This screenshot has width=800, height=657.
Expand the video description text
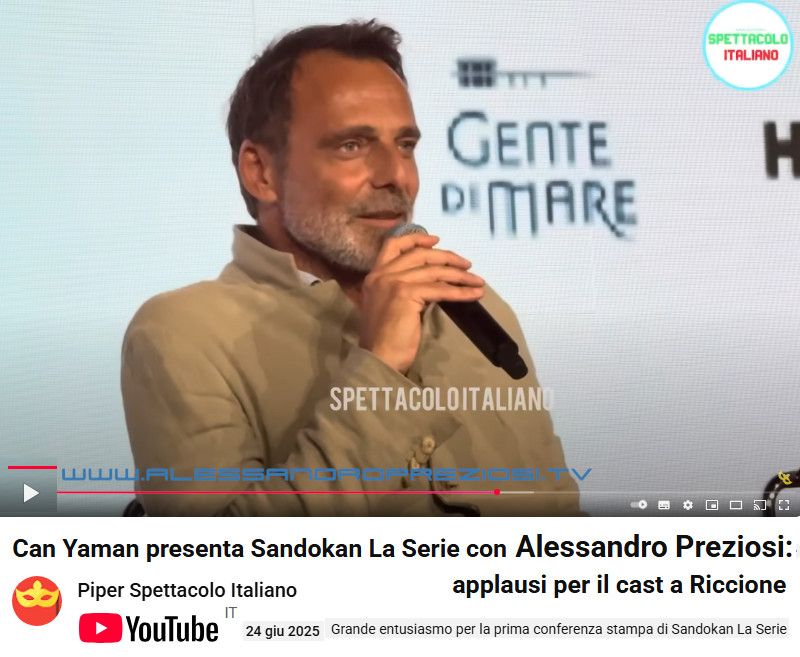coord(559,629)
